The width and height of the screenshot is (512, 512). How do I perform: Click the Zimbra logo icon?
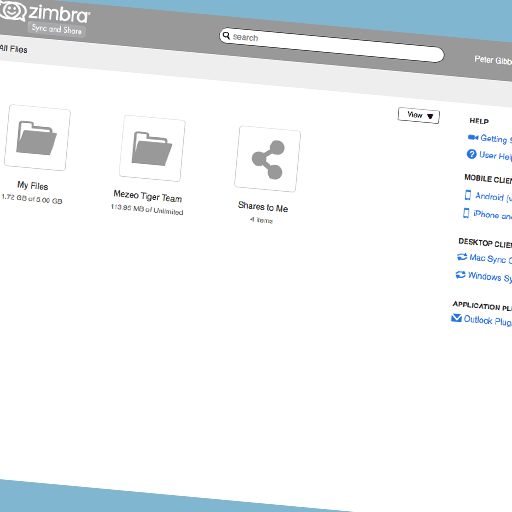click(x=13, y=11)
